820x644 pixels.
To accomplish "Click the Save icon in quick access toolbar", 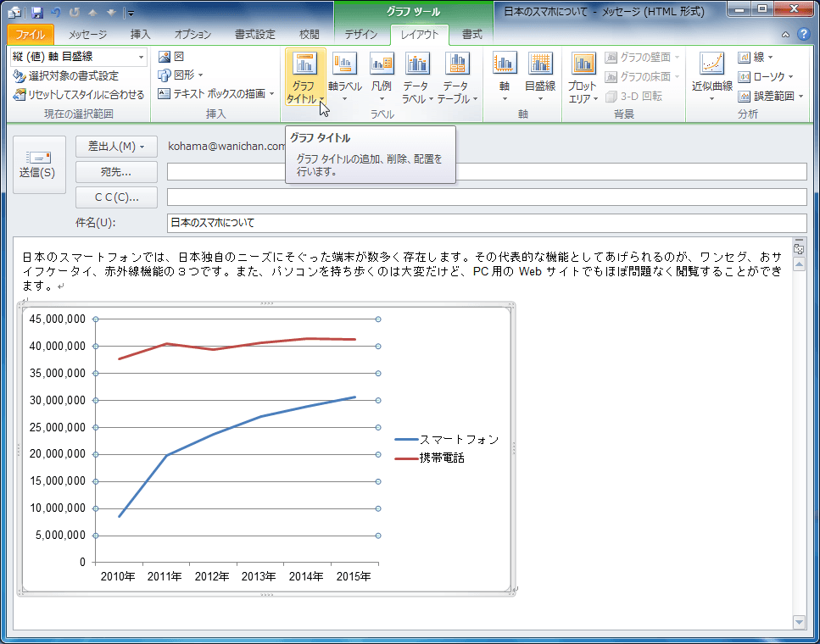I will point(36,13).
